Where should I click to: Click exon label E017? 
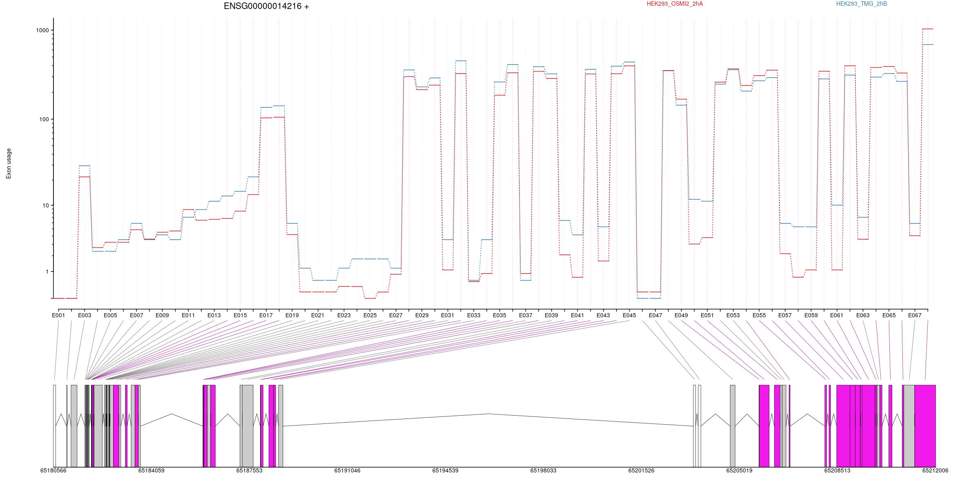tap(266, 315)
